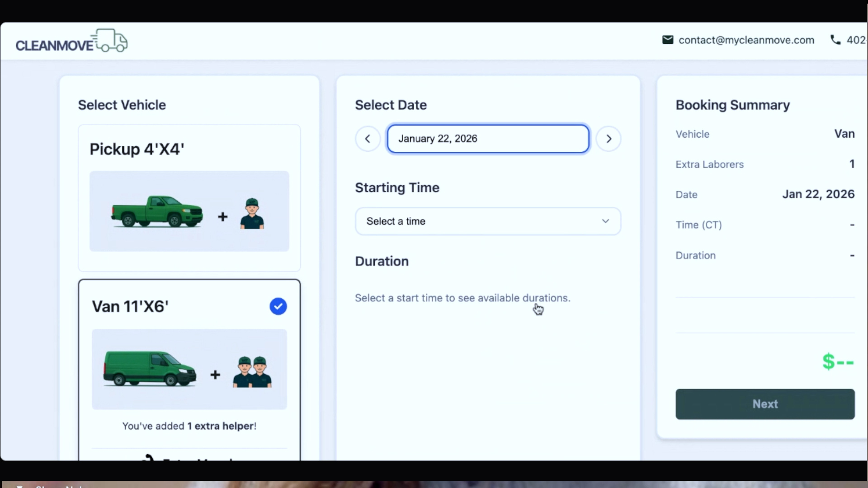Click the phone handset icon
Image resolution: width=868 pixels, height=488 pixels.
(x=835, y=40)
